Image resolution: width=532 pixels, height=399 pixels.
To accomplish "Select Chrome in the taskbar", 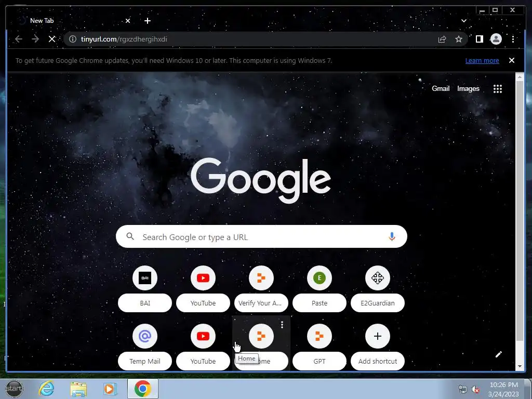I will tap(142, 389).
